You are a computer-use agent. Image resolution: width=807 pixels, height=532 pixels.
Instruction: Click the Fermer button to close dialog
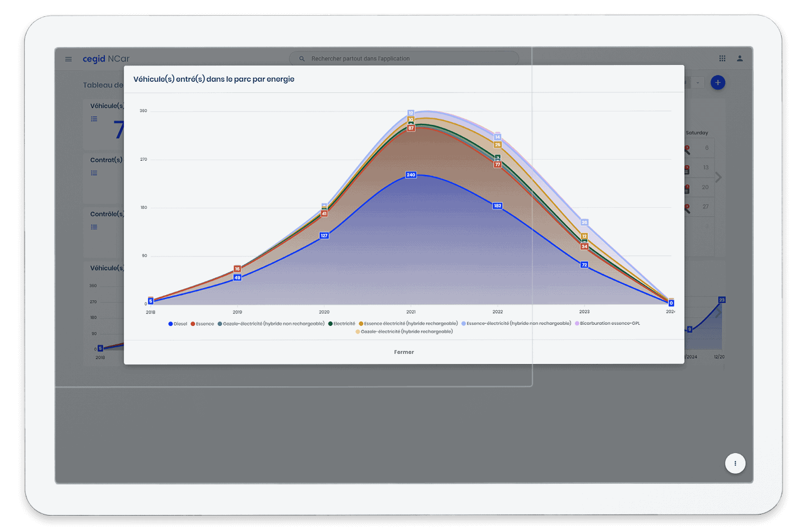click(x=403, y=352)
